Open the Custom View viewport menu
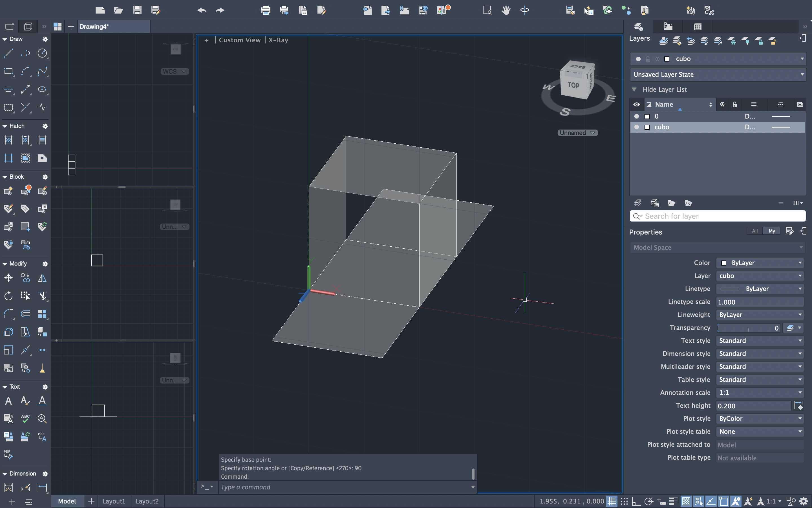Image resolution: width=812 pixels, height=508 pixels. pyautogui.click(x=240, y=40)
